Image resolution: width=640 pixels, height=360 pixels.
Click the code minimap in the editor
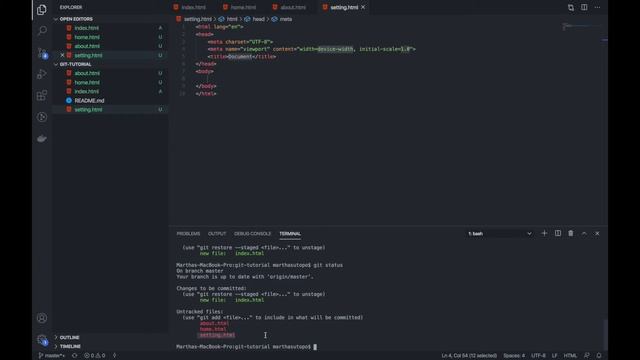click(582, 27)
